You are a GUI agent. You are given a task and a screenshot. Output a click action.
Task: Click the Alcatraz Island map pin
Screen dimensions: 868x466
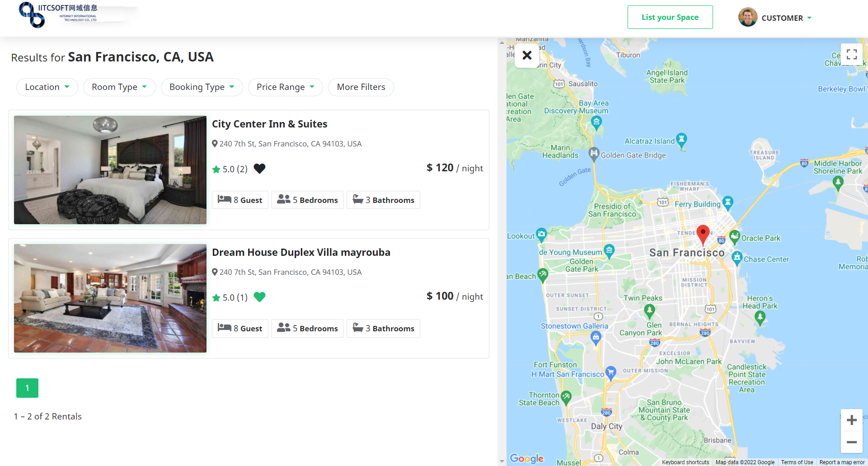681,141
